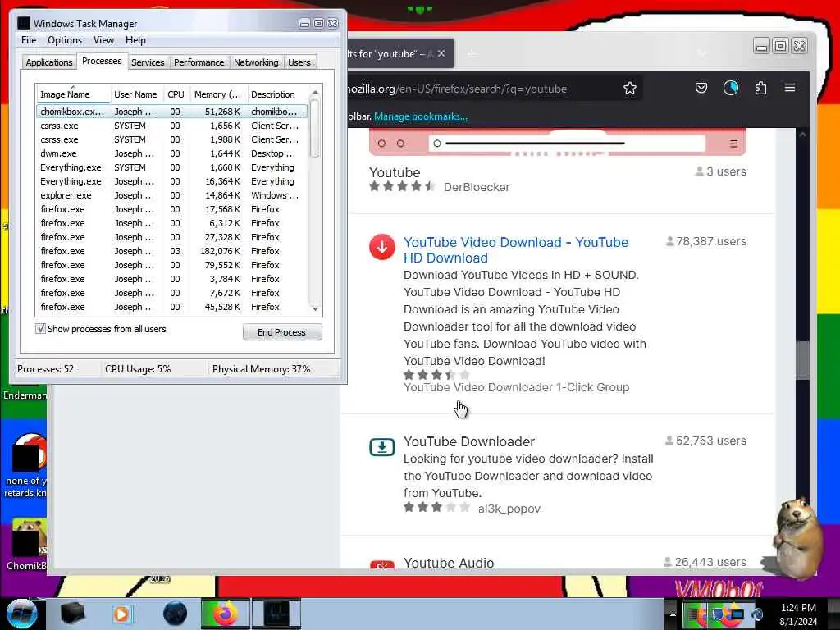
Task: Click the round blue toolbar extension icon
Action: pos(731,88)
